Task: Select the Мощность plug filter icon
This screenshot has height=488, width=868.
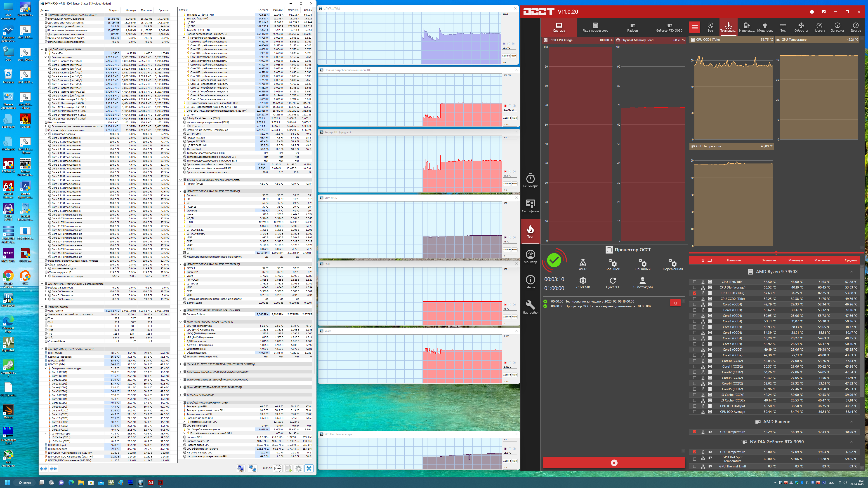Action: click(764, 27)
